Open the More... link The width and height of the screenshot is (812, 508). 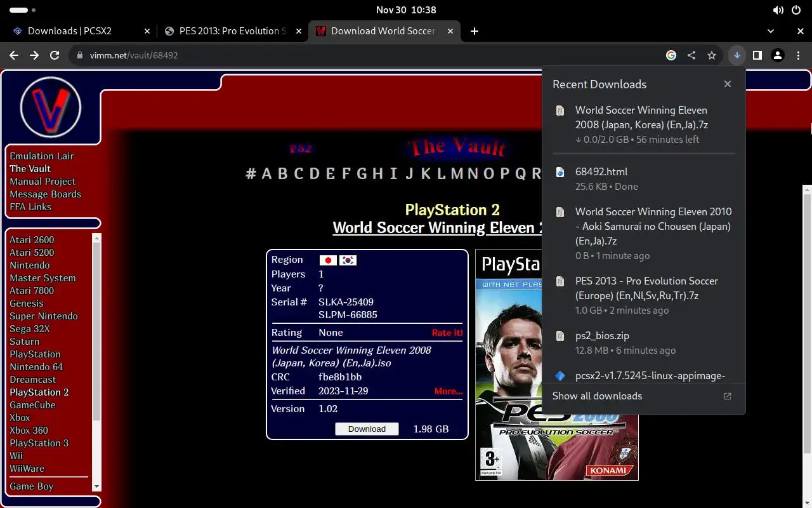(x=449, y=391)
